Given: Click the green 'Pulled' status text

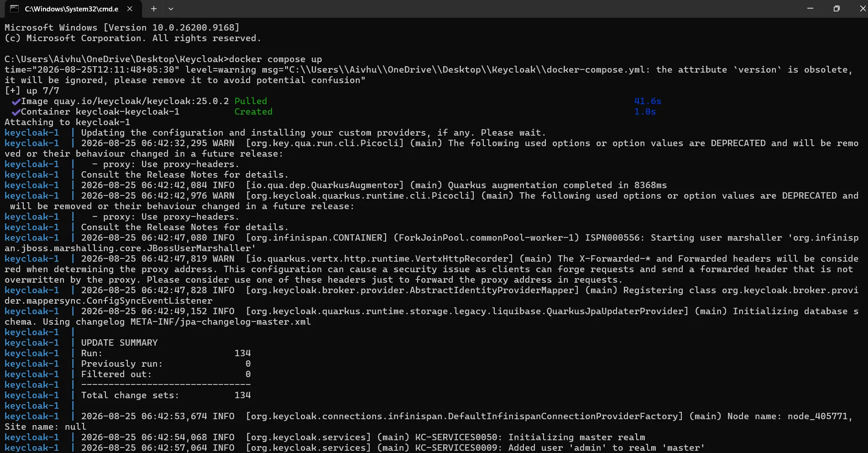Looking at the screenshot, I should (x=251, y=101).
